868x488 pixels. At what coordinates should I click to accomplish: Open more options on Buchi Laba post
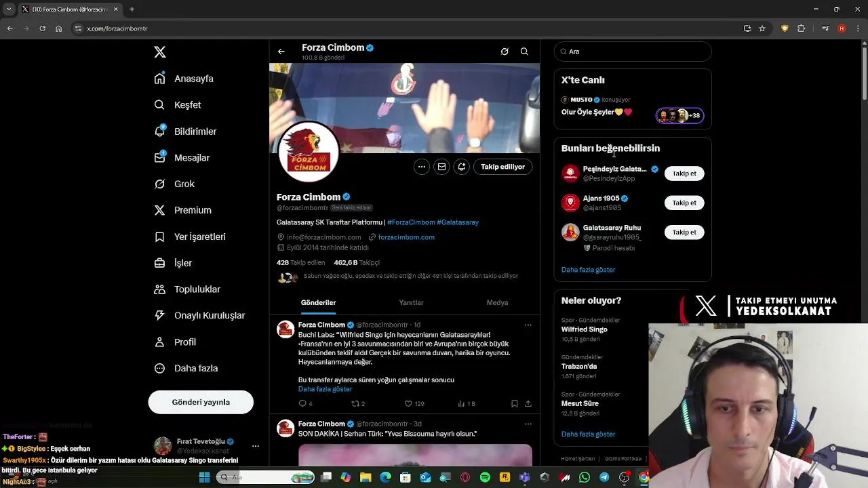(528, 325)
